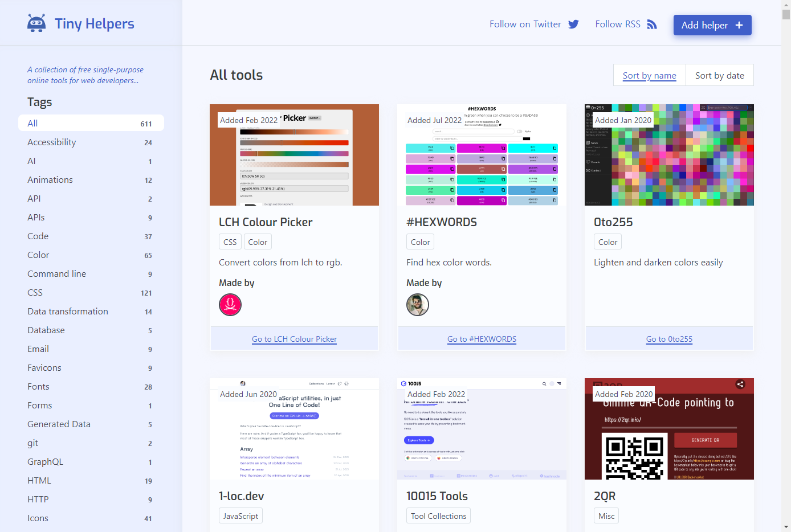Choose the APIs tag in sidebar
The width and height of the screenshot is (791, 532).
pos(91,217)
